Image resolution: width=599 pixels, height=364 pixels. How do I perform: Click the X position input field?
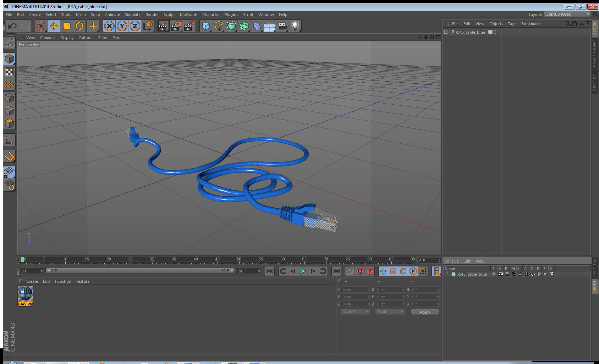(x=356, y=290)
